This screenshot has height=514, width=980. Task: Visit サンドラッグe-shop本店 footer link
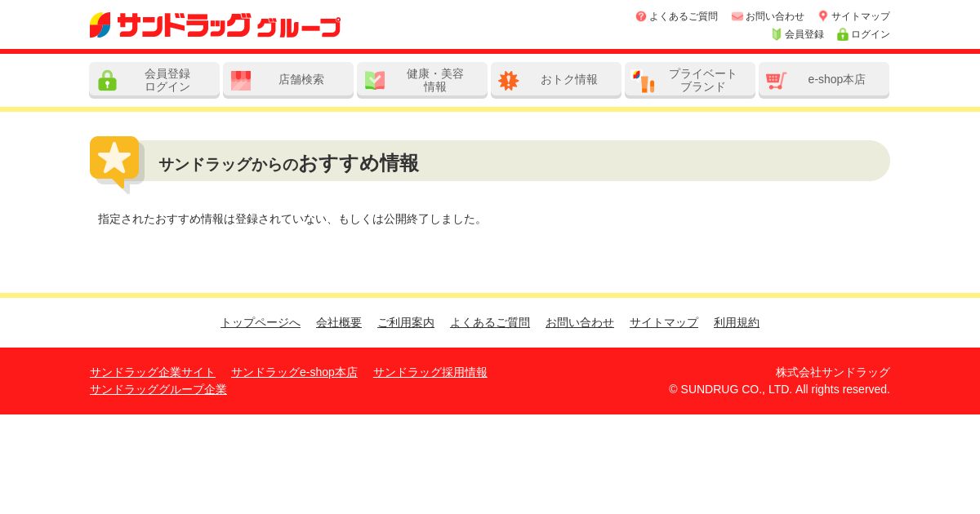click(294, 372)
